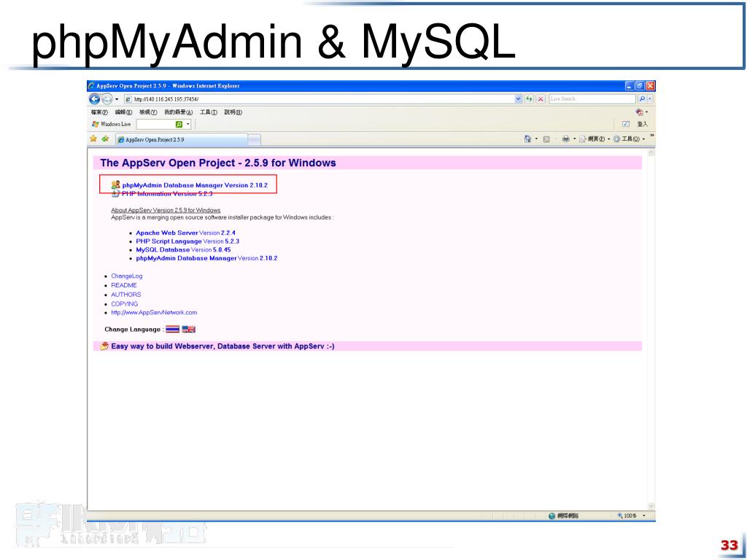Click inside the Live Search box

click(x=592, y=99)
